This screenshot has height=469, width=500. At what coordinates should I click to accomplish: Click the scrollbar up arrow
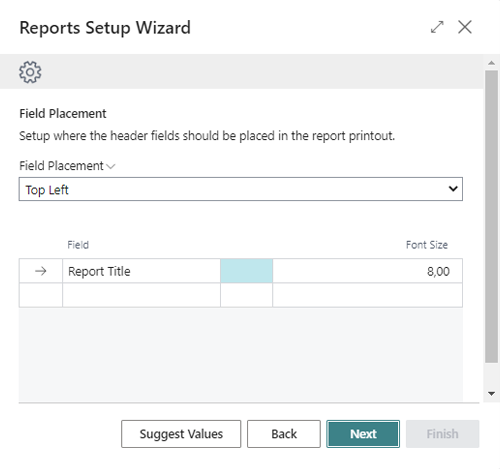[x=491, y=63]
